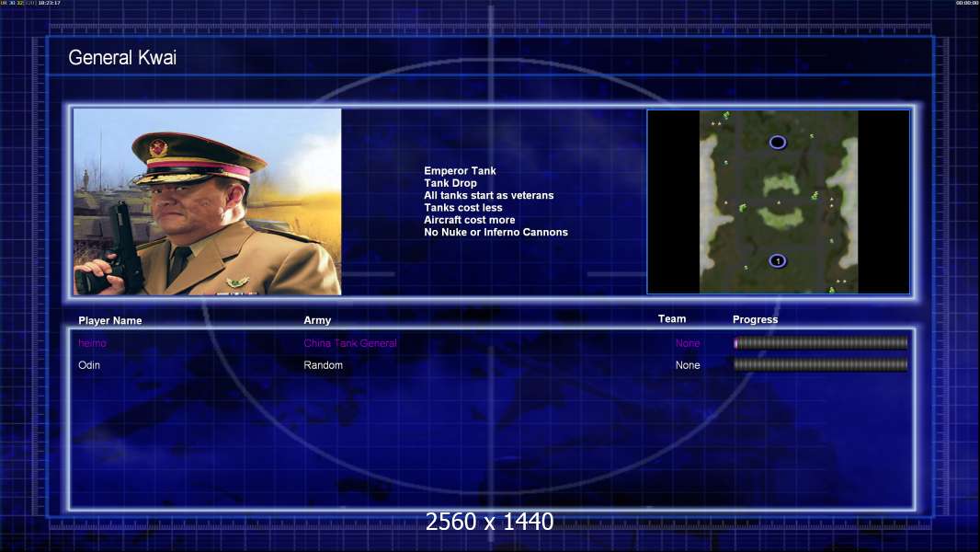Click heimo's loading progress bar
Viewport: 980px width, 552px height.
(821, 342)
